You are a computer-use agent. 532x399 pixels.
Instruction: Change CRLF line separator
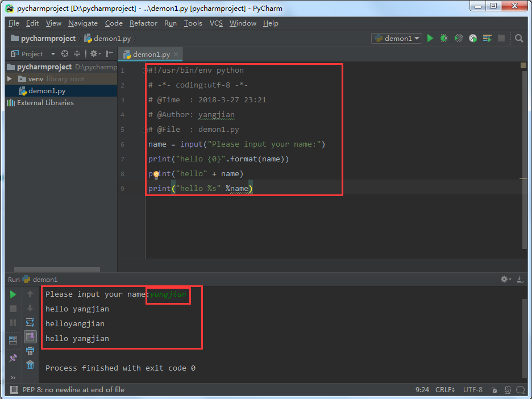(x=445, y=390)
